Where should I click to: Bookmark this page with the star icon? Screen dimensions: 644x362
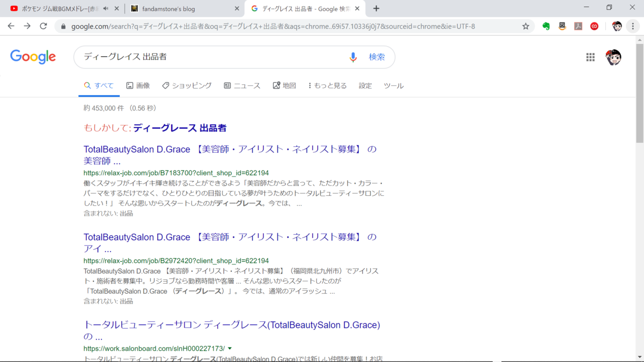click(525, 26)
